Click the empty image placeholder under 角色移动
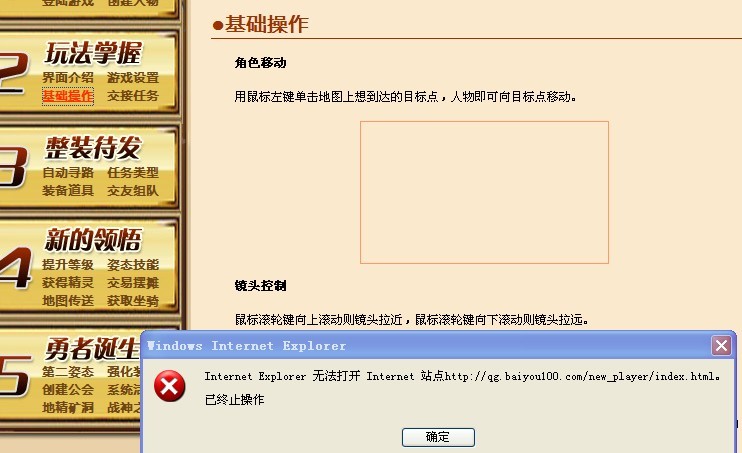742x453 pixels. tap(484, 192)
